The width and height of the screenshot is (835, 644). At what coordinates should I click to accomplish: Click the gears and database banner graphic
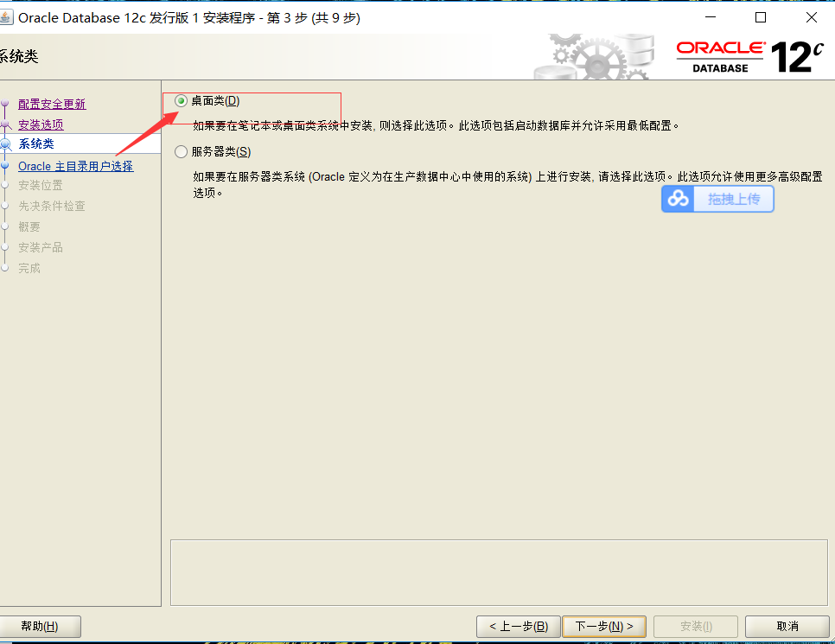click(x=595, y=57)
